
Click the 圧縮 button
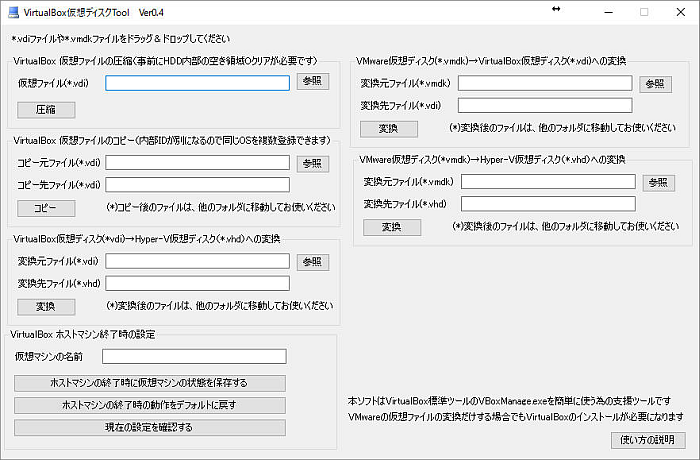click(x=46, y=110)
